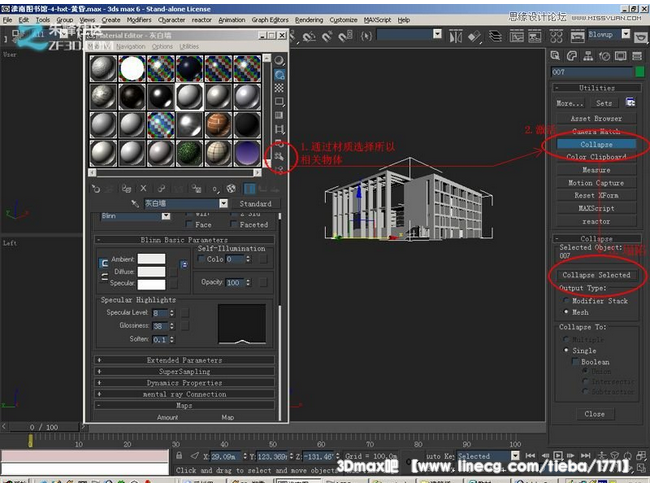This screenshot has height=483, width=658.
Task: Click the Diffuse color swatch
Action: tap(151, 272)
